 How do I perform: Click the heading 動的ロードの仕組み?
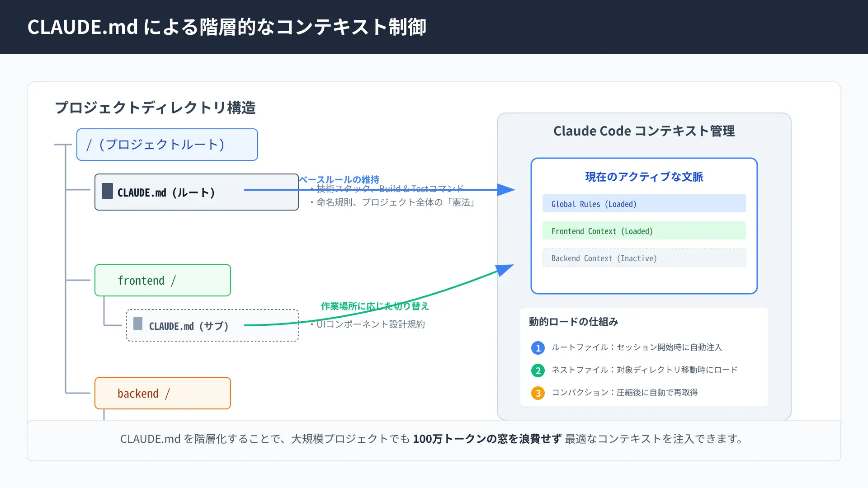point(574,322)
